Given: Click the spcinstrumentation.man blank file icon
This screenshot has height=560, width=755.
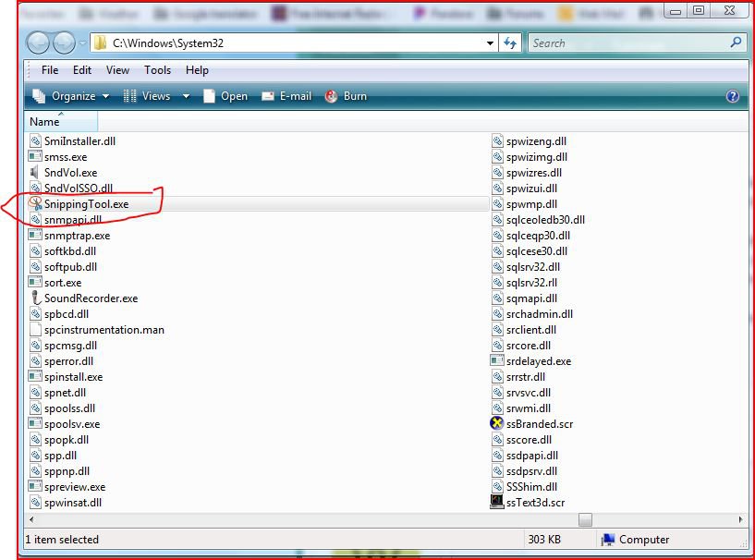Looking at the screenshot, I should point(35,329).
